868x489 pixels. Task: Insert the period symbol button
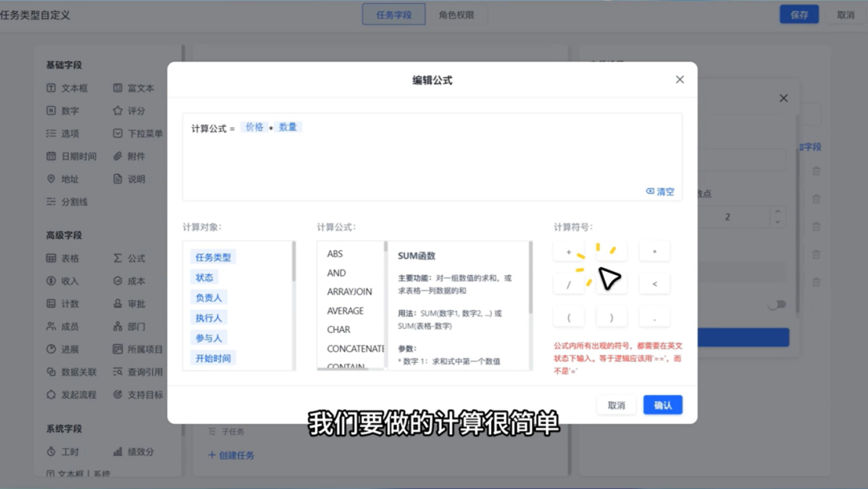654,318
